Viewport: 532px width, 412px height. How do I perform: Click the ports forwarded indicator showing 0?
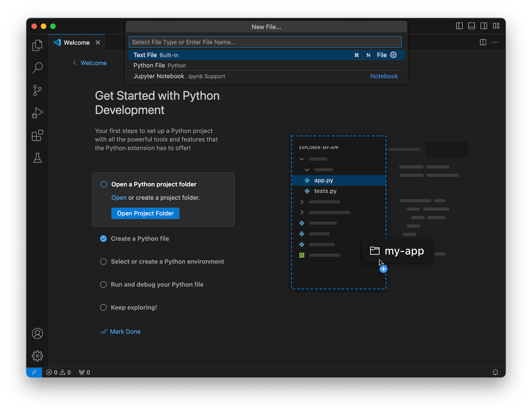[84, 372]
